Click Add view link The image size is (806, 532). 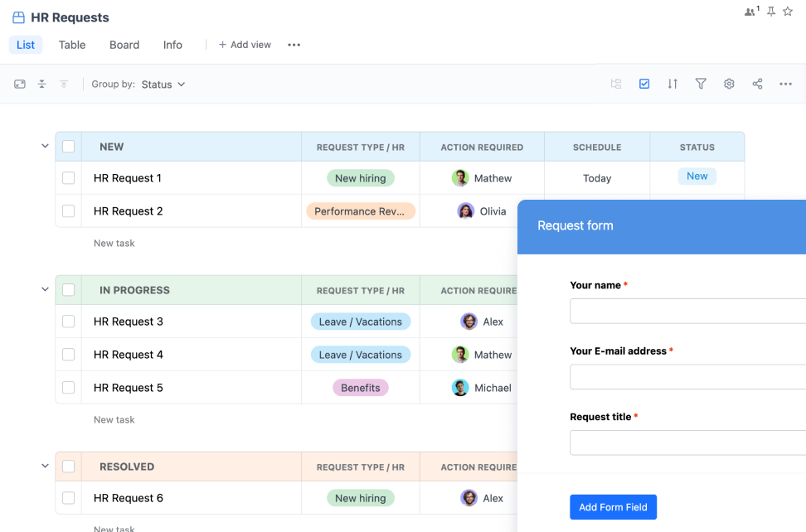click(x=245, y=45)
